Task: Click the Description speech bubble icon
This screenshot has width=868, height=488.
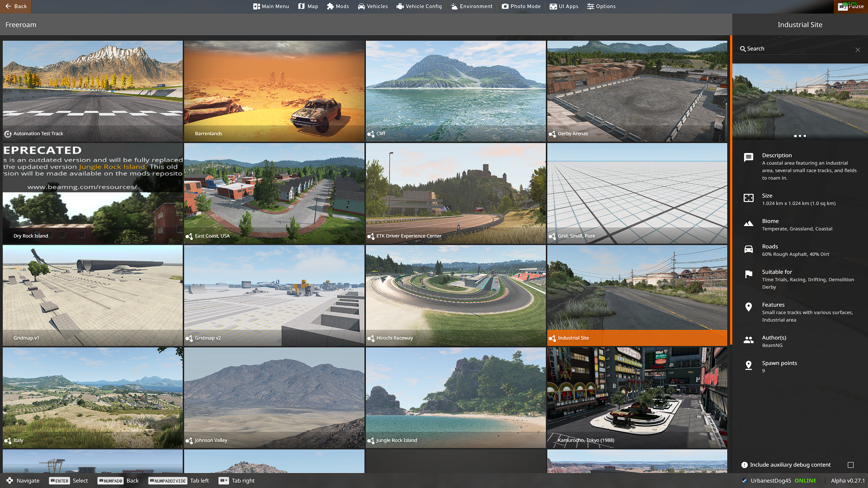Action: 748,158
